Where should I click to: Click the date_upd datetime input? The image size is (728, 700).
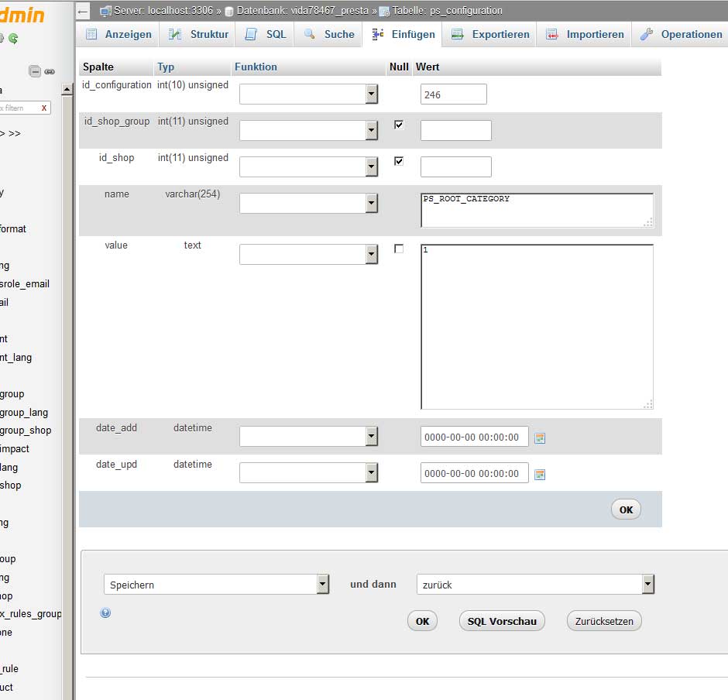tap(475, 473)
